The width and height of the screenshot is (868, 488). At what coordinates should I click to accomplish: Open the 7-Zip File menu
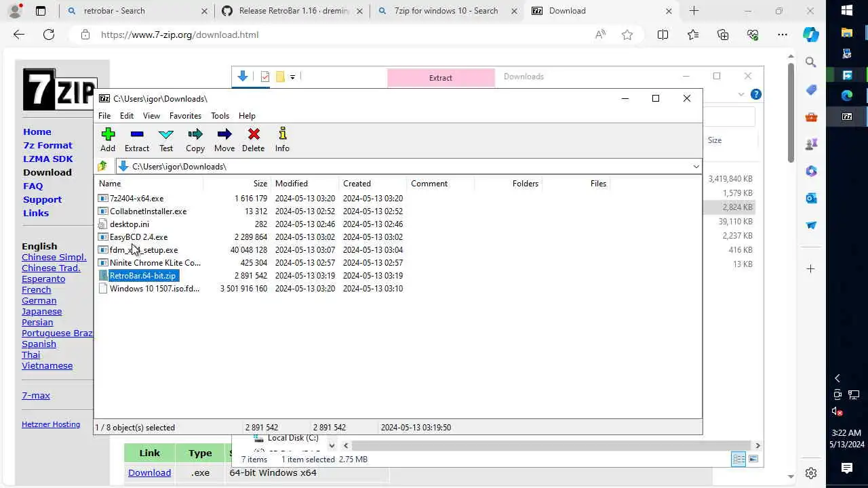point(104,116)
